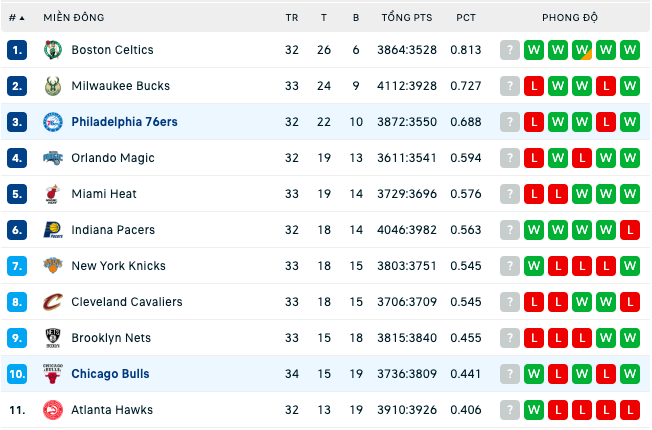This screenshot has width=652, height=430.
Task: Click the New York Knicks logo
Action: coord(53,266)
